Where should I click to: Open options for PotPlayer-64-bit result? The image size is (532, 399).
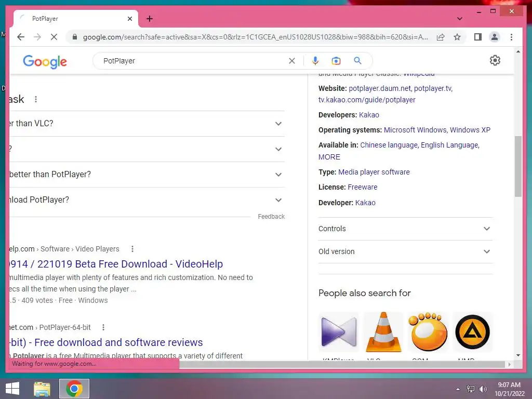pos(103,327)
